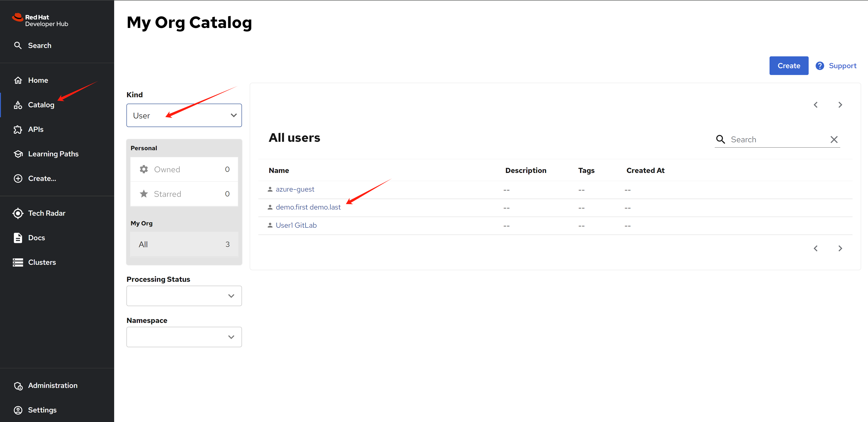This screenshot has height=422, width=868.
Task: Open the demo.first demo.last user link
Action: [x=308, y=207]
